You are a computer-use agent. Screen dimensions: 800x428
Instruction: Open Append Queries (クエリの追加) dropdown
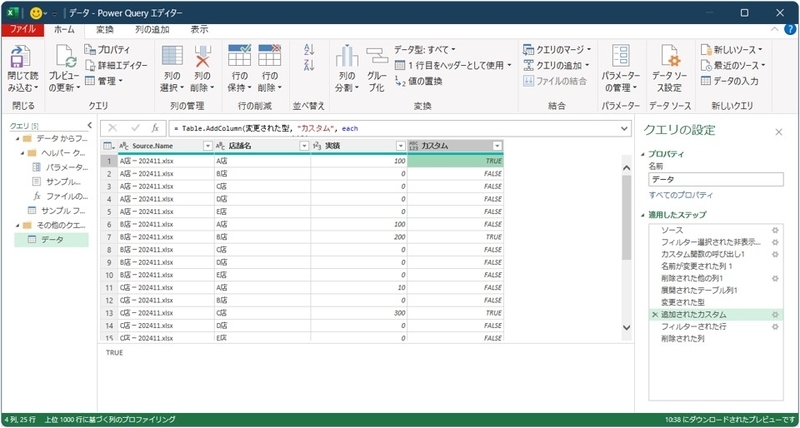[x=556, y=65]
